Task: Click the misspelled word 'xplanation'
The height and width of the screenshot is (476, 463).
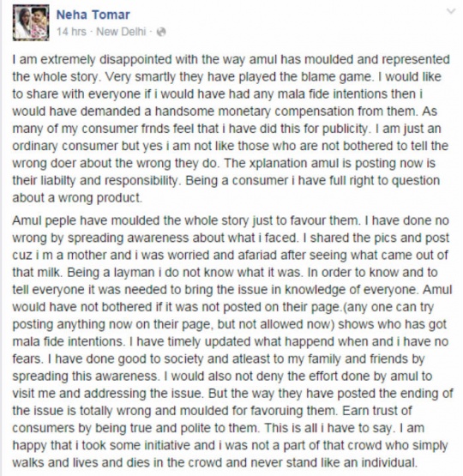Action: coord(278,163)
